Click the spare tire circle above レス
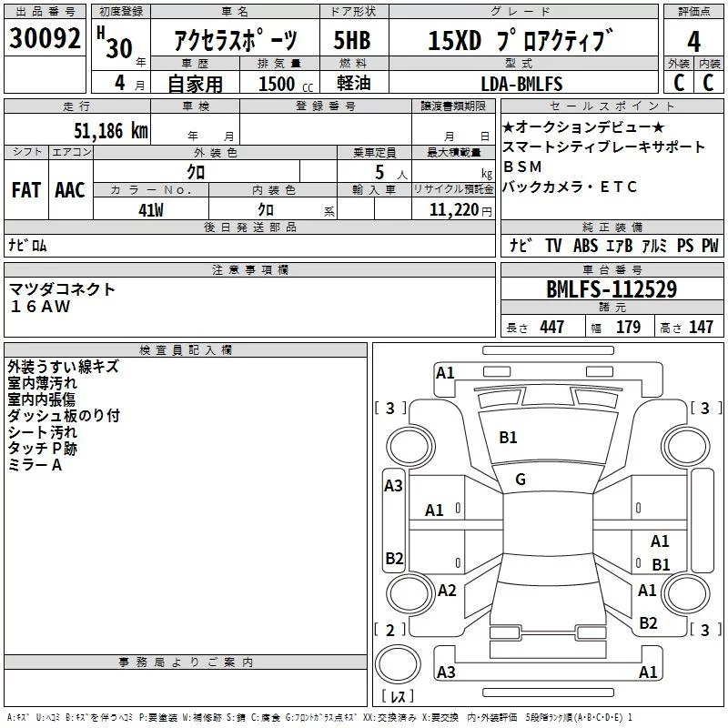This screenshot has width=728, height=728. pyautogui.click(x=398, y=664)
